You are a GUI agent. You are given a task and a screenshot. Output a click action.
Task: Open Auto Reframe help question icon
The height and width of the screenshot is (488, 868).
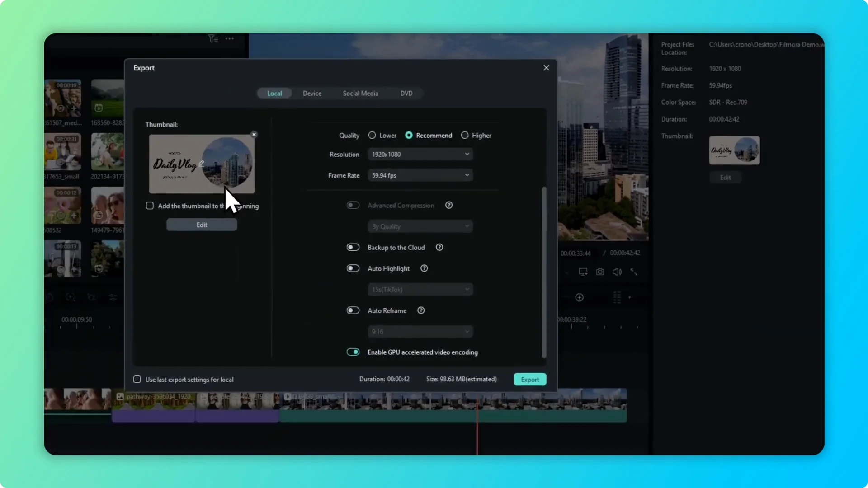pos(421,310)
